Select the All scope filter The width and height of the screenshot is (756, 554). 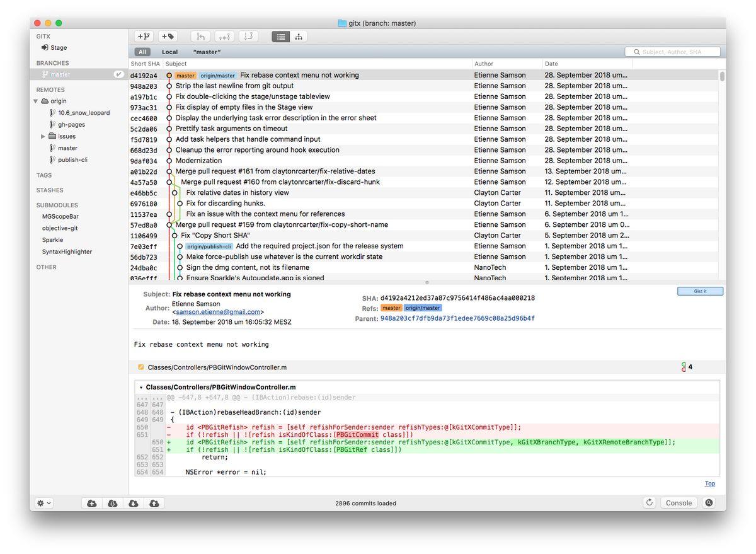pos(142,52)
